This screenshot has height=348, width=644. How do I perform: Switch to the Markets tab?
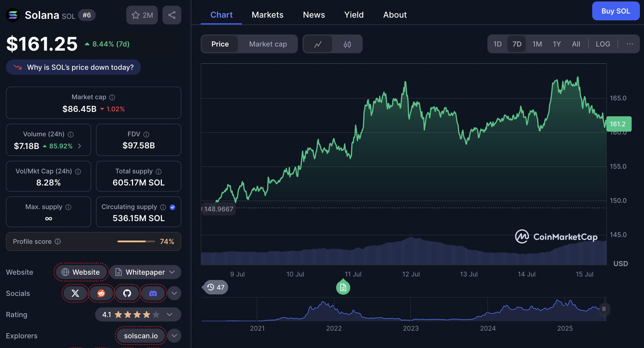(268, 15)
